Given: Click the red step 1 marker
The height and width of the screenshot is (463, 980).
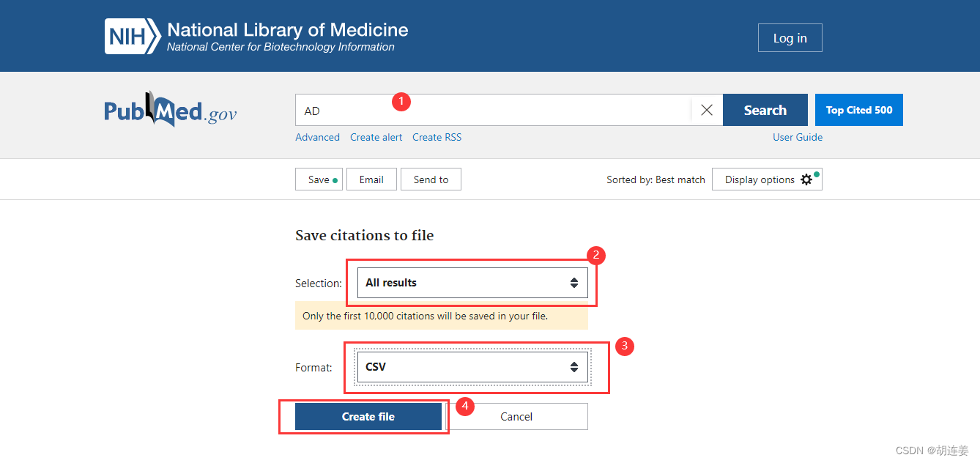Looking at the screenshot, I should [401, 102].
